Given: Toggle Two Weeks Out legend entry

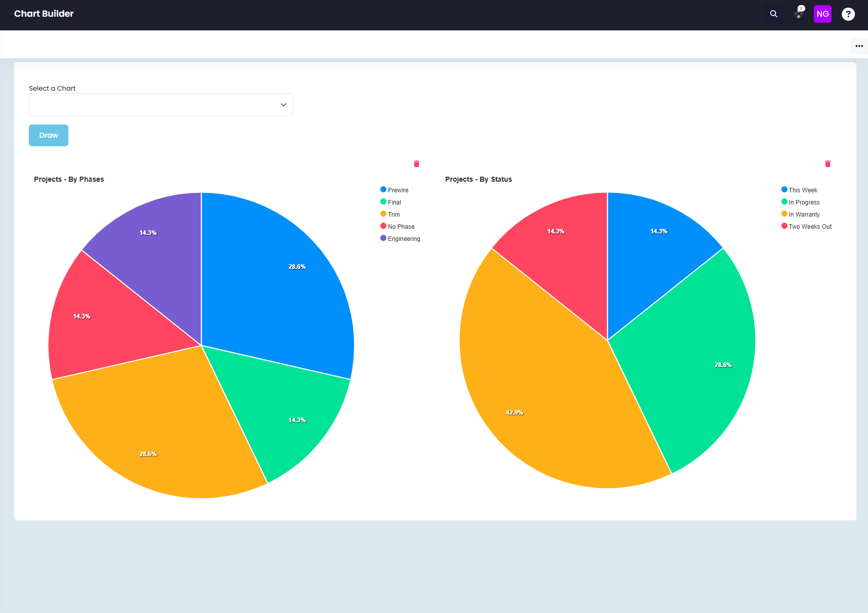Looking at the screenshot, I should pyautogui.click(x=807, y=226).
